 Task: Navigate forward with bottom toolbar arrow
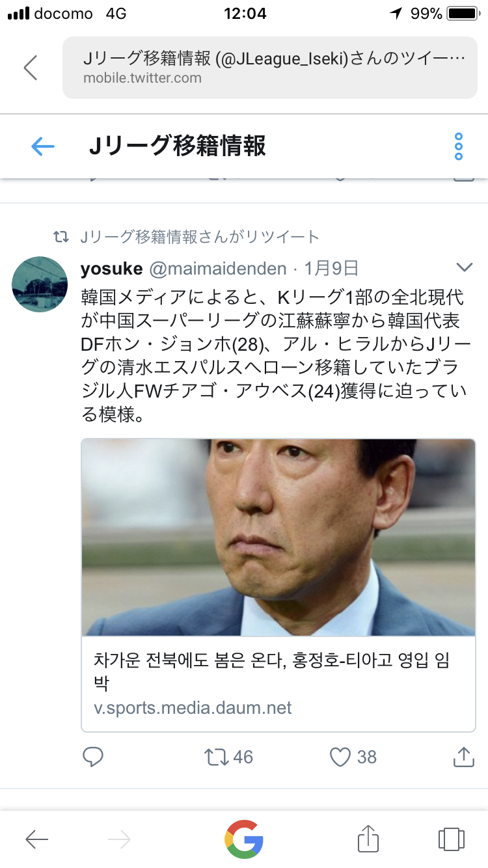coord(119,839)
